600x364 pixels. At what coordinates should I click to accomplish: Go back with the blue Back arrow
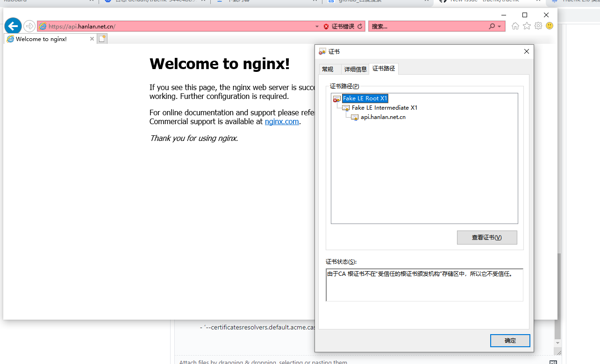tap(13, 26)
